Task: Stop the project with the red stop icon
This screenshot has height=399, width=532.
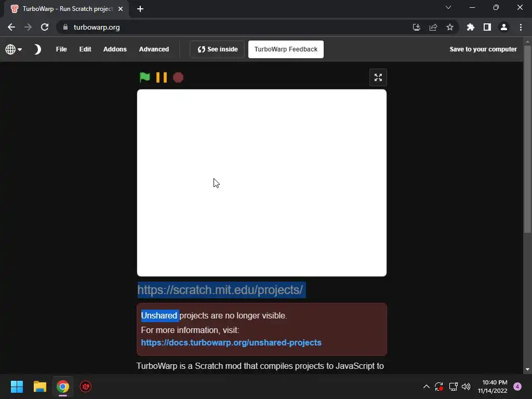Action: point(178,77)
